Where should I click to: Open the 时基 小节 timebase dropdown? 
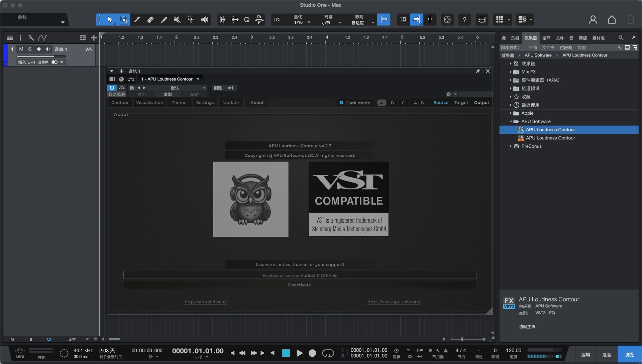click(x=331, y=20)
